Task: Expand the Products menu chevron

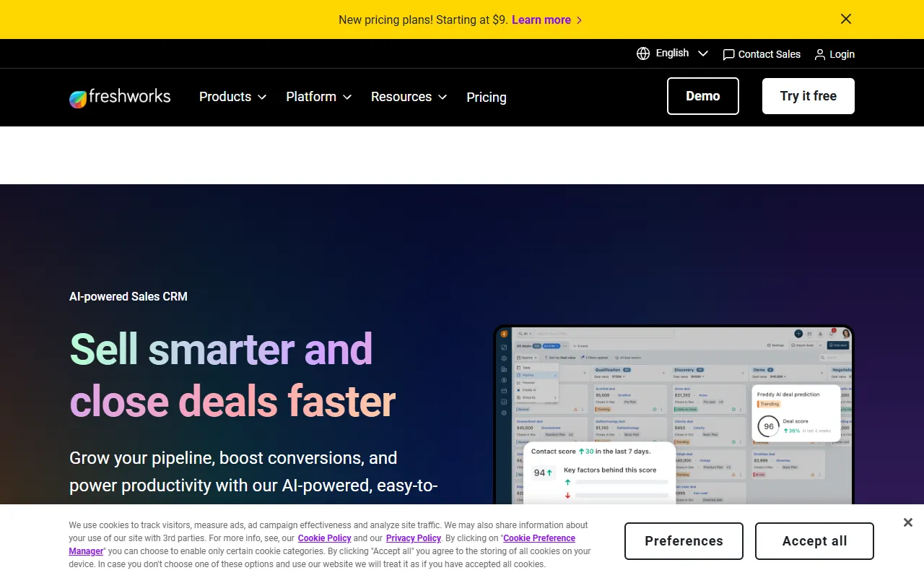Action: coord(262,97)
